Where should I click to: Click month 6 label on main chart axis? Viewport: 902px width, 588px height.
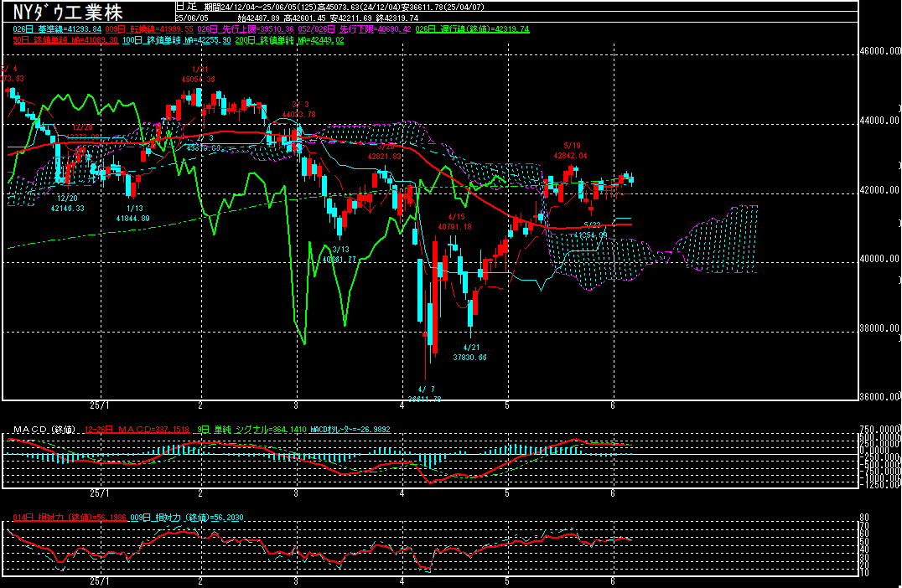[613, 405]
